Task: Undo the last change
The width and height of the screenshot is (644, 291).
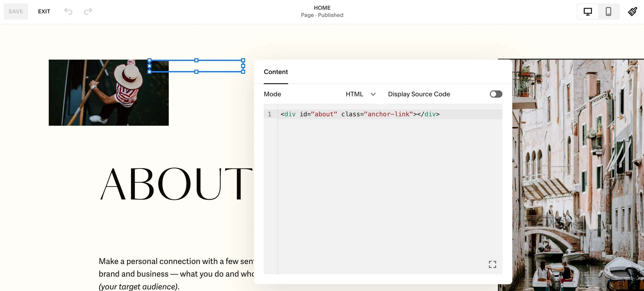Action: click(x=68, y=11)
